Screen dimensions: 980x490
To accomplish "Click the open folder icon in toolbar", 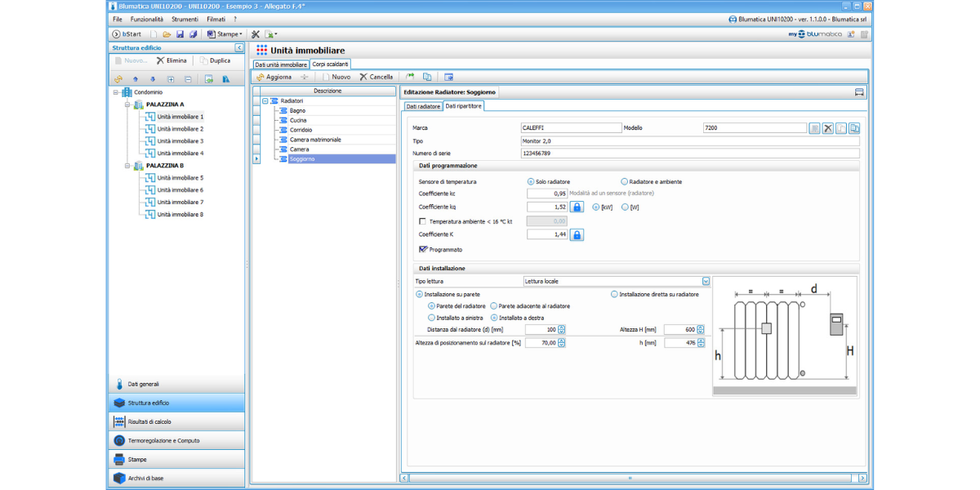I will [x=167, y=34].
